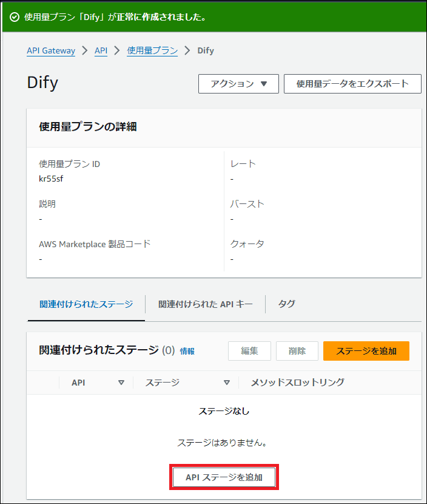Open the アクション dropdown menu
Screen dimensions: 427x504
[x=238, y=84]
